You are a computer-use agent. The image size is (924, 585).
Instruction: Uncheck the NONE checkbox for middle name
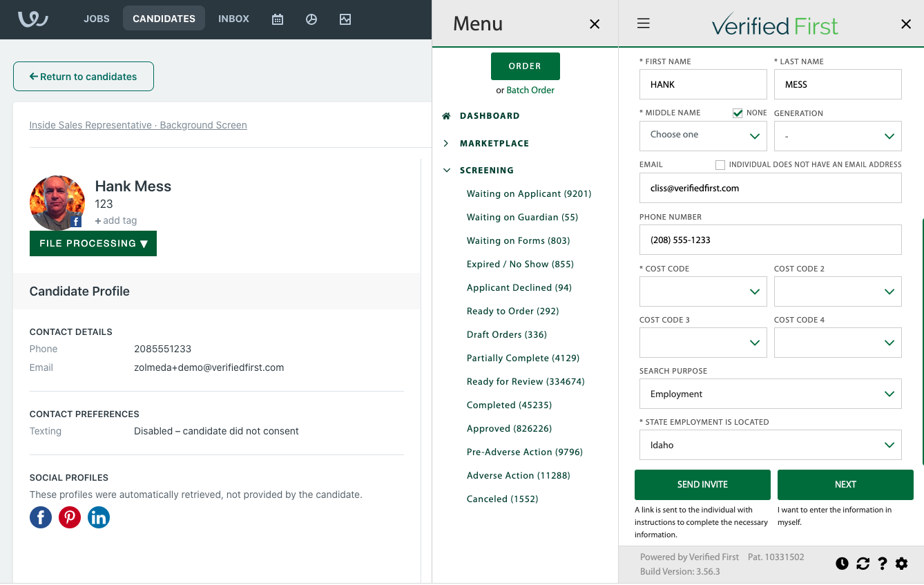coord(738,113)
